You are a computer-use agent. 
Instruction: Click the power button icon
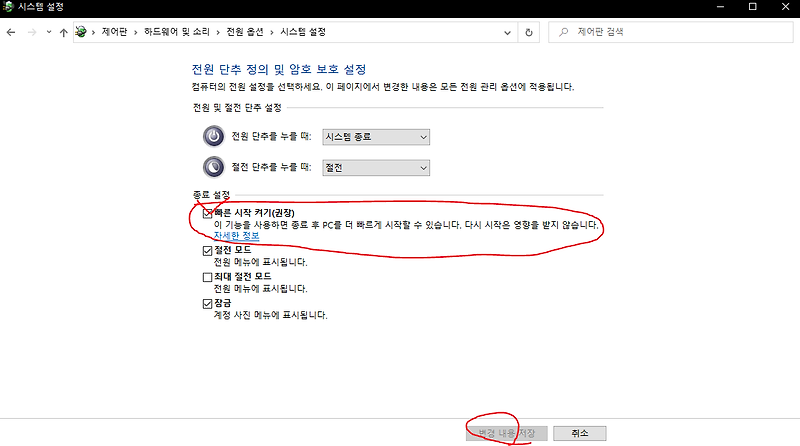(214, 136)
